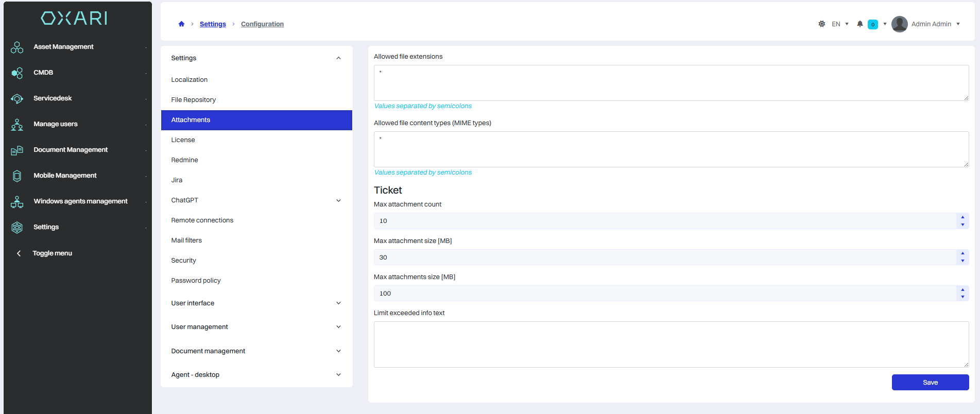Open the notifications bell icon
980x414 pixels.
859,24
